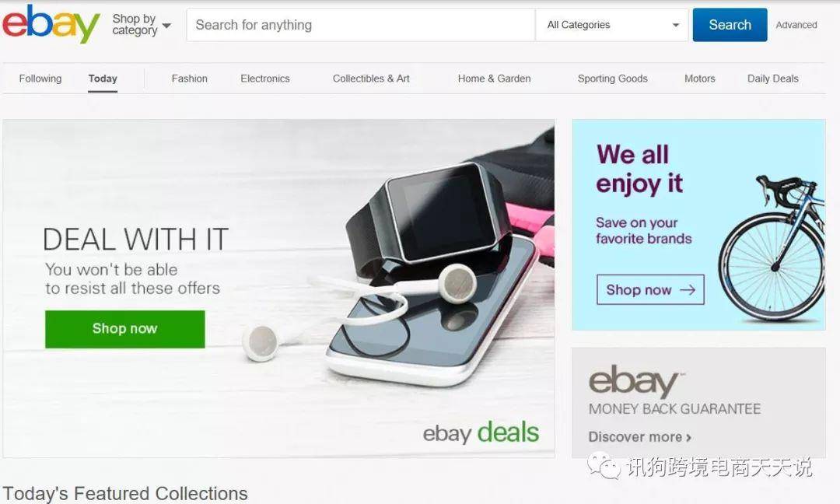Select the Today tab
This screenshot has width=840, height=504.
[103, 79]
